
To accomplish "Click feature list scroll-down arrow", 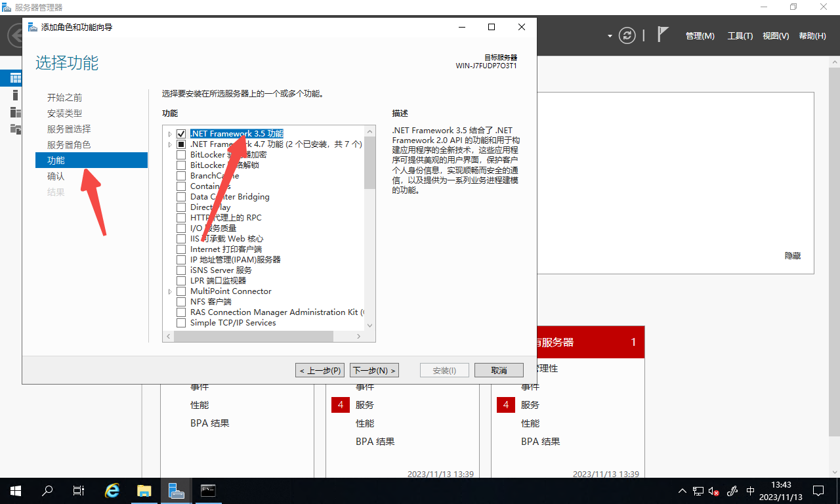I will coord(369,325).
